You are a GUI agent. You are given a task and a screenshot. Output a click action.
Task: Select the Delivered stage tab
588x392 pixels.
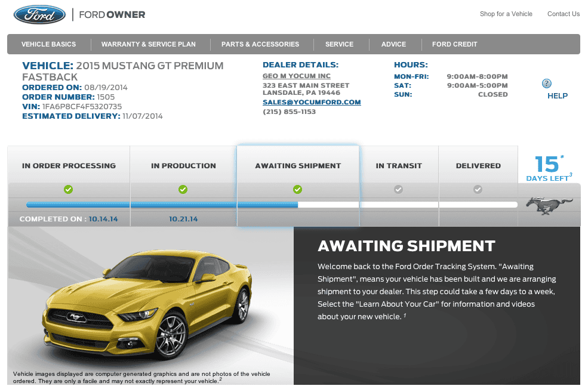[478, 165]
